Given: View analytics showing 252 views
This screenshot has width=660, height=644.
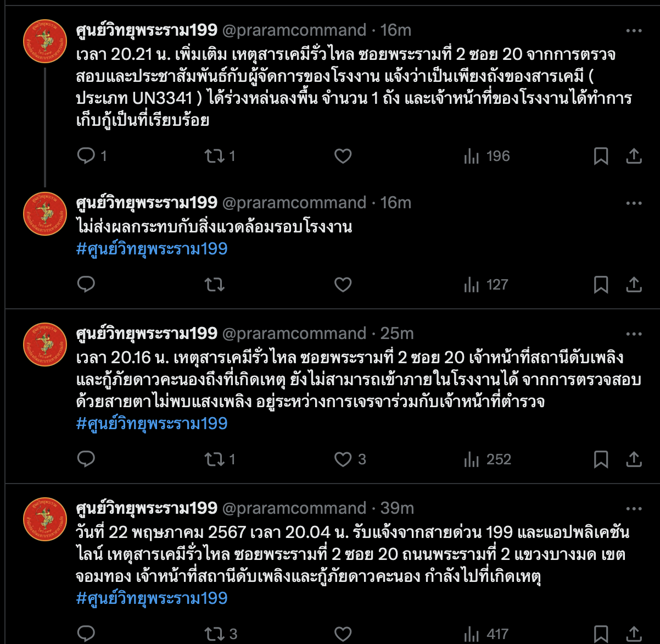Looking at the screenshot, I should tap(488, 459).
